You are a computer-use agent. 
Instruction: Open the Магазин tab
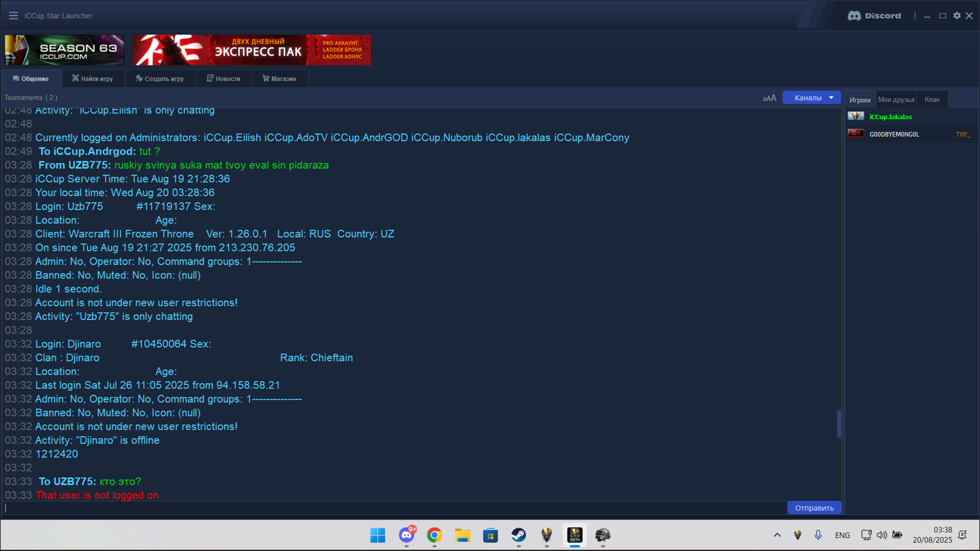(x=279, y=79)
